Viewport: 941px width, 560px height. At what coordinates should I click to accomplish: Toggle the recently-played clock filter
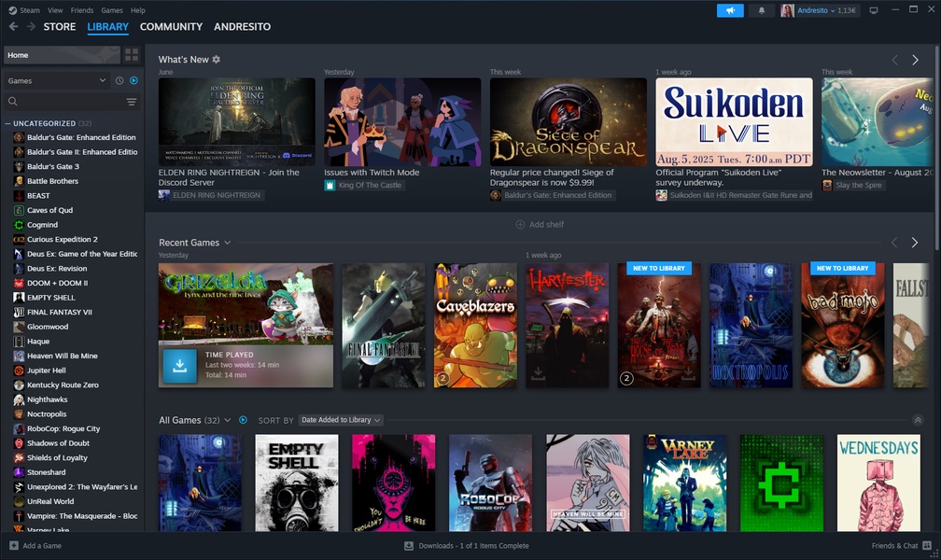(x=119, y=80)
